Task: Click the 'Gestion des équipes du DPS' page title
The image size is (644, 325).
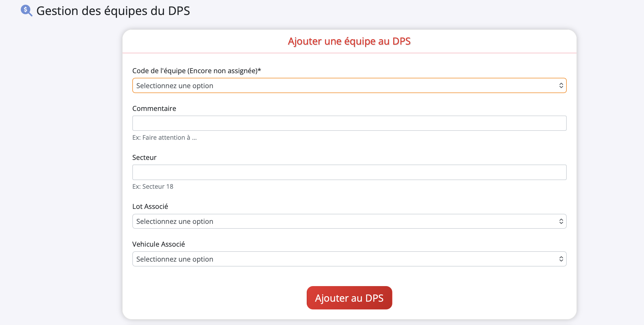Action: [x=113, y=11]
